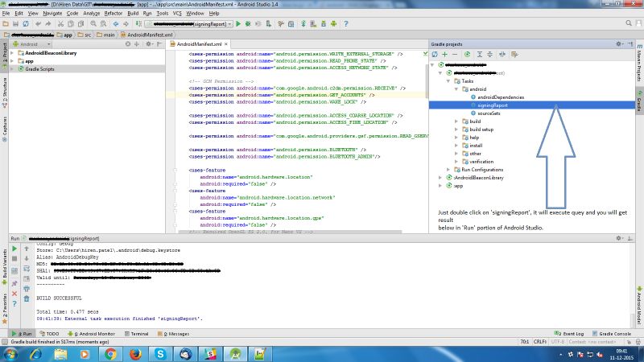Image resolution: width=644 pixels, height=362 pixels.
Task: Close the Run panel red X
Action: coord(14,294)
